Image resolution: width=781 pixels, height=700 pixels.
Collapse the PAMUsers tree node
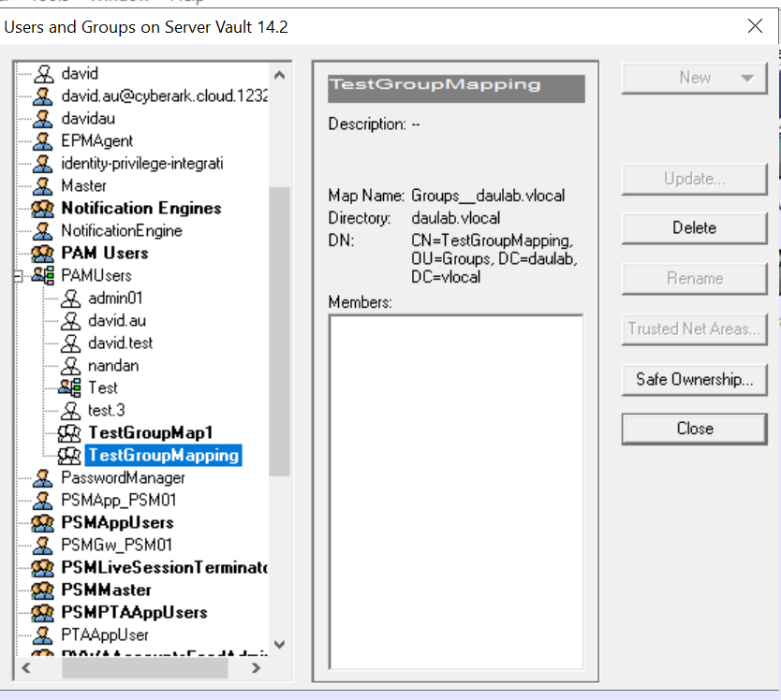18,276
